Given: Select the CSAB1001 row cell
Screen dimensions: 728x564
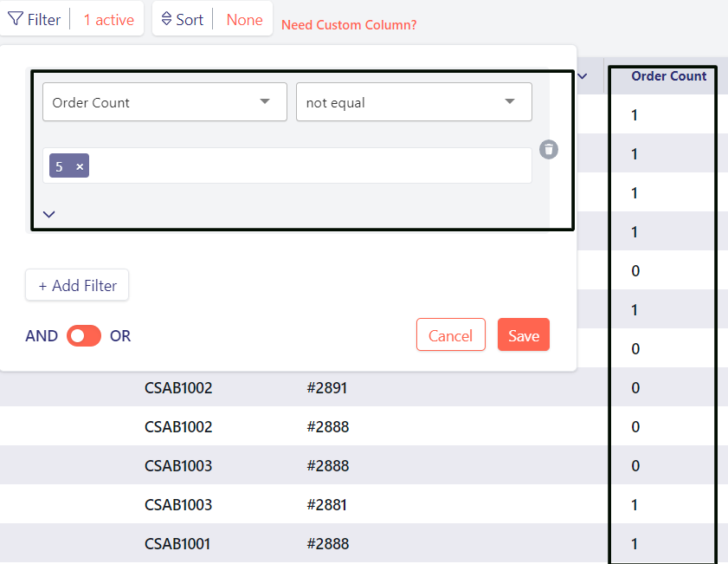Looking at the screenshot, I should (177, 544).
